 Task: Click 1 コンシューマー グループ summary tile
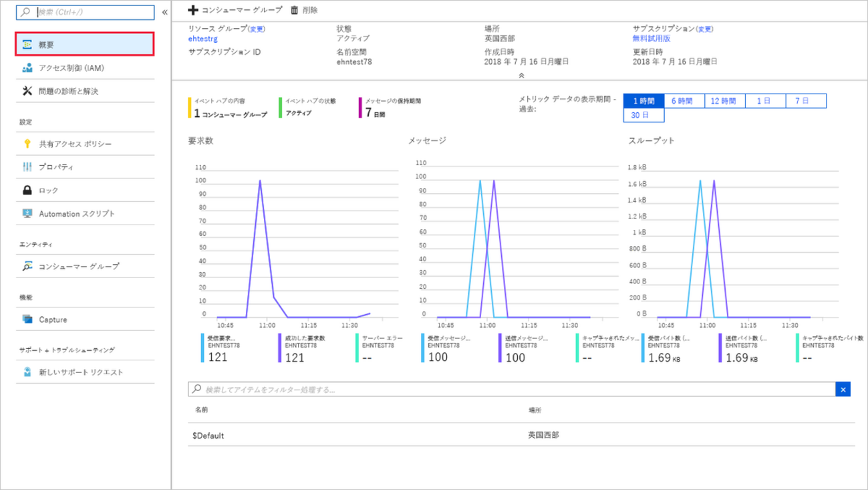click(x=229, y=108)
